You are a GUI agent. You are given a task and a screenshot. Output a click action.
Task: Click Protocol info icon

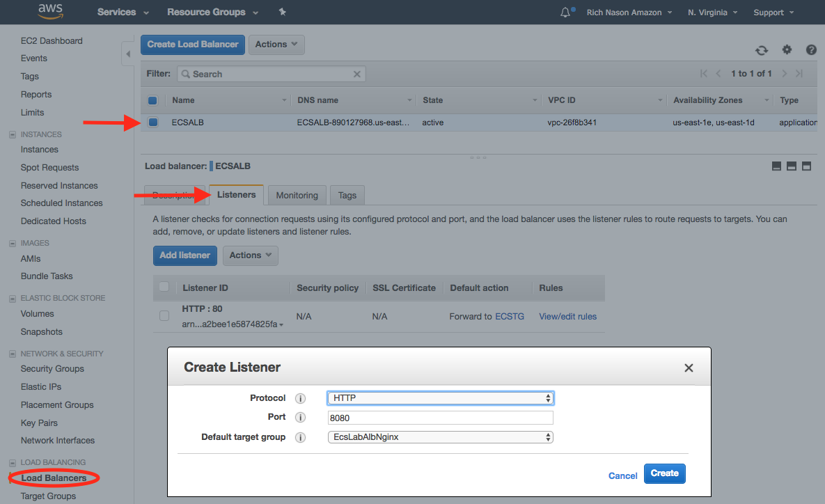point(301,398)
